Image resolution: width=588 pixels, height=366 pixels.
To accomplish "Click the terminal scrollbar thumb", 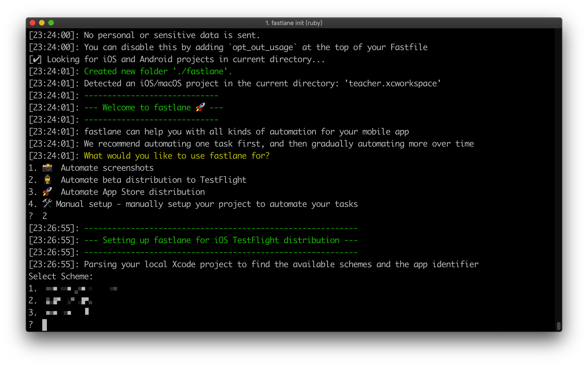I will (559, 326).
